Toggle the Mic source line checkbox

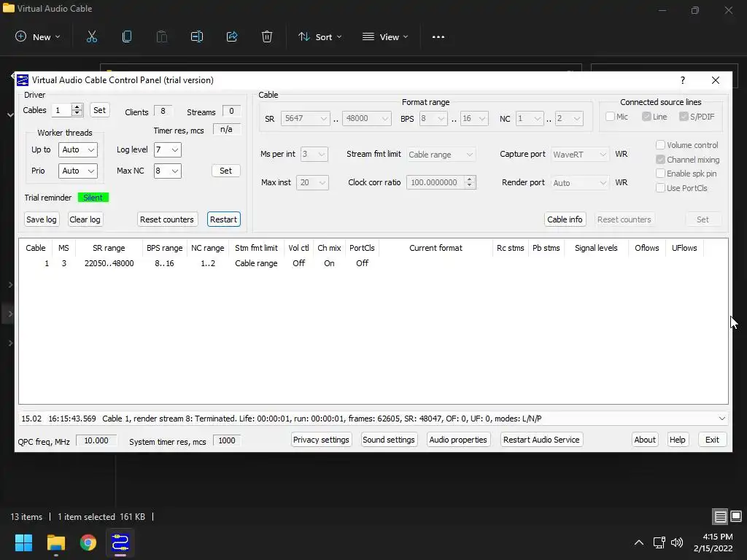tap(610, 117)
